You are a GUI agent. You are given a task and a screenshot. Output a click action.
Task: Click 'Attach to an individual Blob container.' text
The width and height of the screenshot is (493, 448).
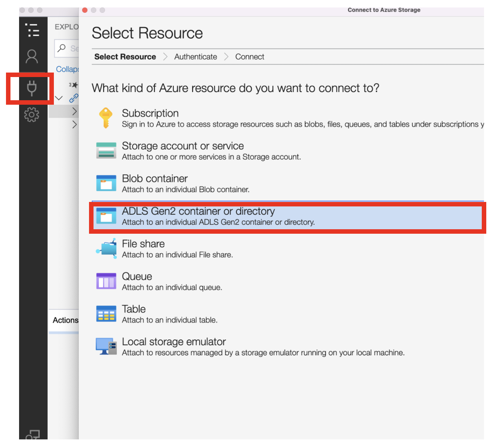pyautogui.click(x=186, y=190)
